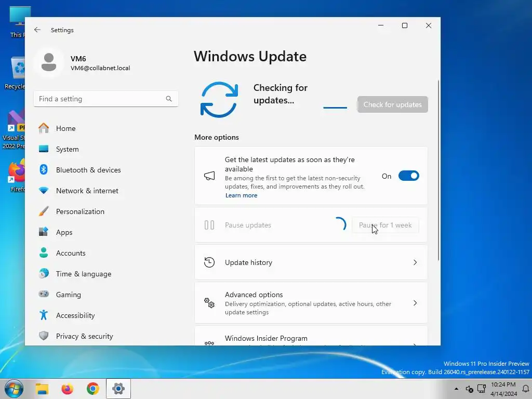532x399 pixels.
Task: Open Personalization settings
Action: (x=106, y=211)
